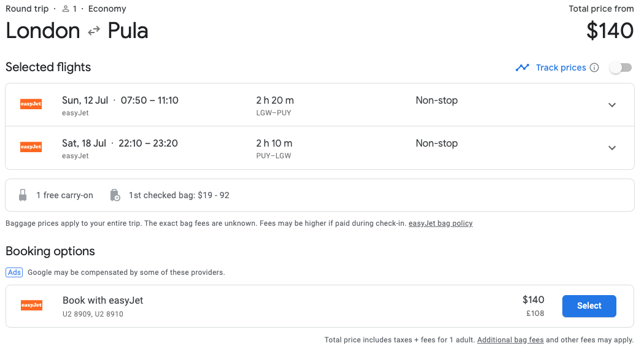Open the Track prices info icon
The height and width of the screenshot is (354, 644).
pyautogui.click(x=594, y=67)
